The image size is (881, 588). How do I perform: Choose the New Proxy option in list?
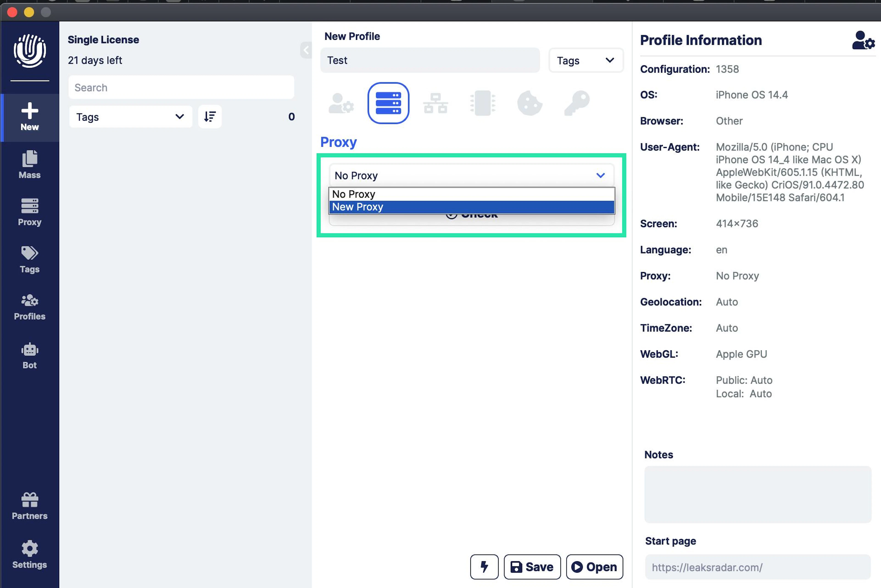471,207
